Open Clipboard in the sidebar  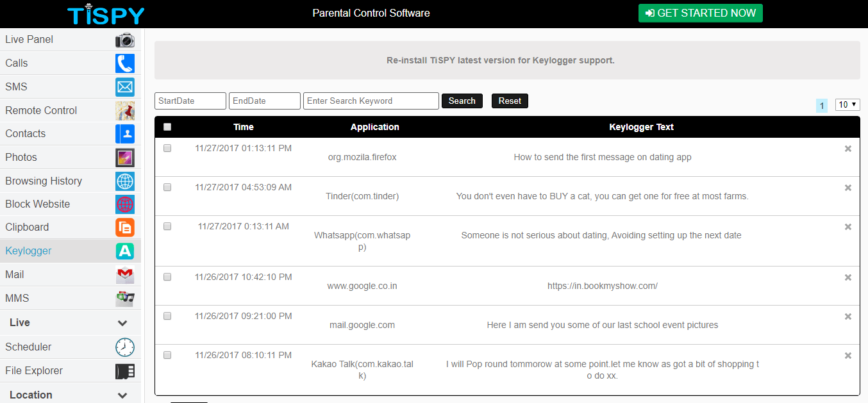pos(71,227)
